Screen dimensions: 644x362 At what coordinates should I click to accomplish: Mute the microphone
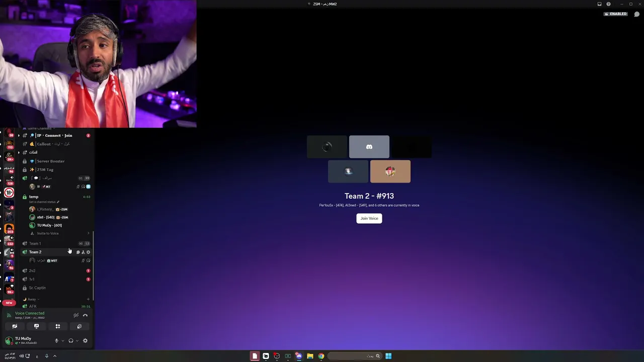[56, 341]
